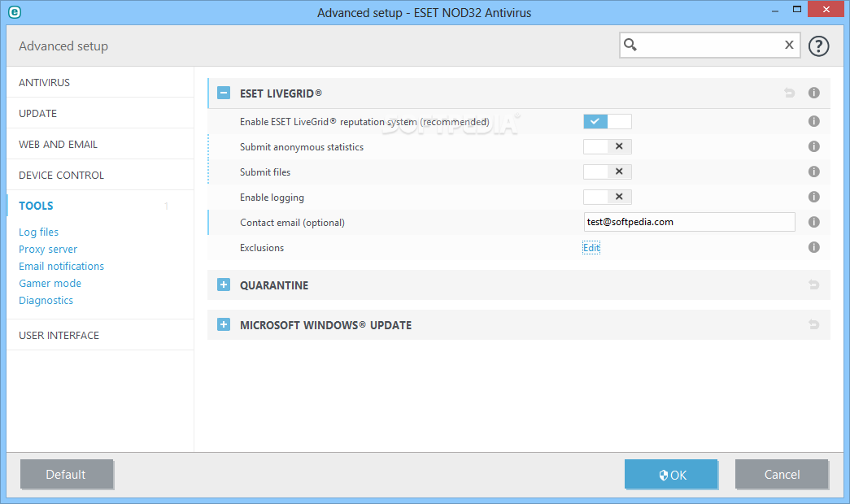Expand Microsoft Windows Update section
Viewport: 850px width, 504px height.
click(224, 324)
